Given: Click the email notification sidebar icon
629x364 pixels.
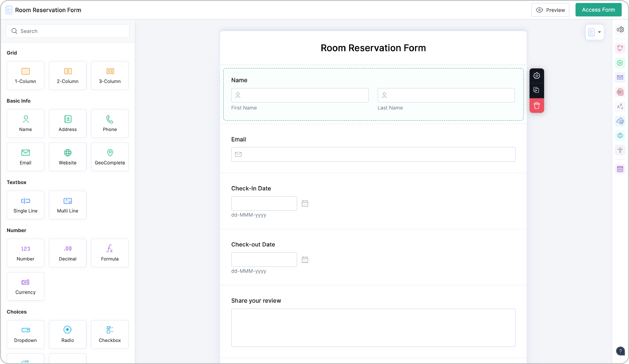Looking at the screenshot, I should (620, 78).
